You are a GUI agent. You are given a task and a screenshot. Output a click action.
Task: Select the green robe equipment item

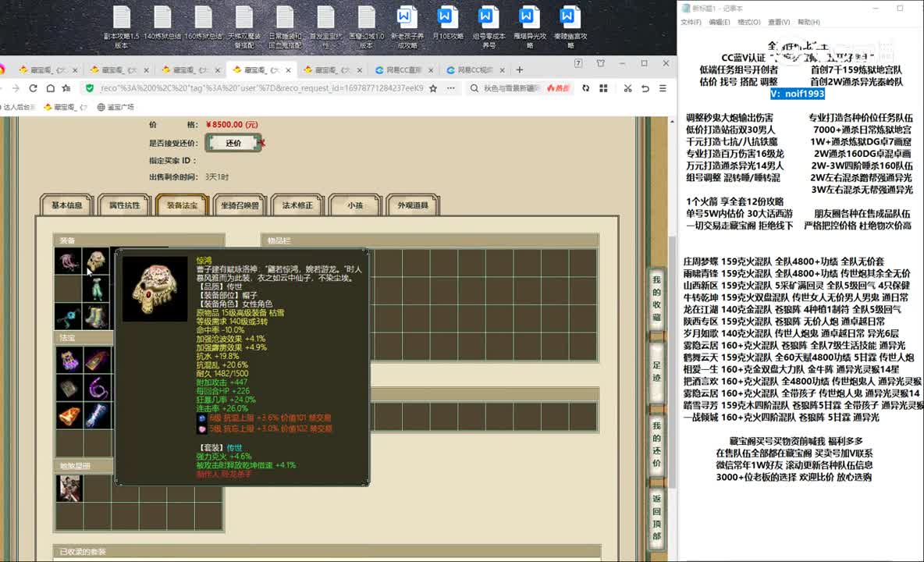pyautogui.click(x=97, y=288)
